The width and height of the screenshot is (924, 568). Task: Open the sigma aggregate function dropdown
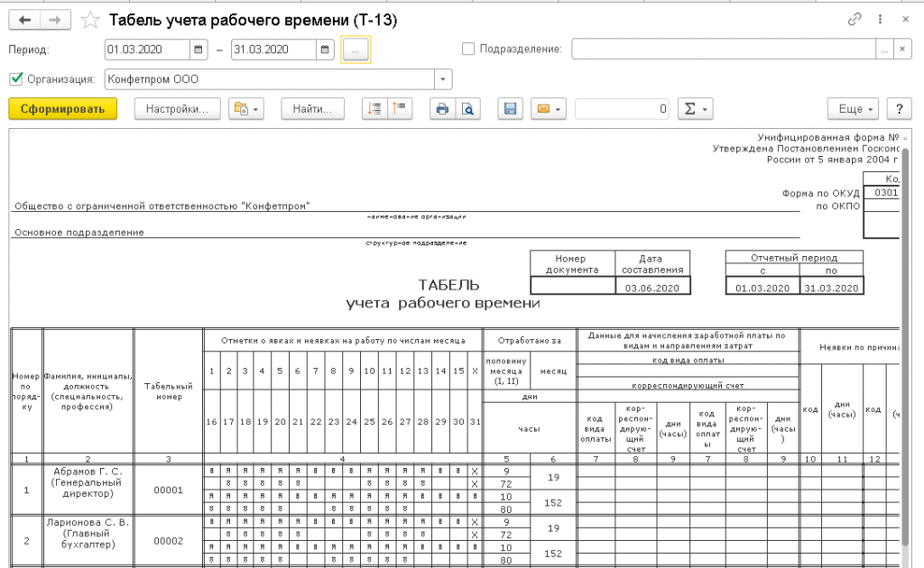click(696, 109)
